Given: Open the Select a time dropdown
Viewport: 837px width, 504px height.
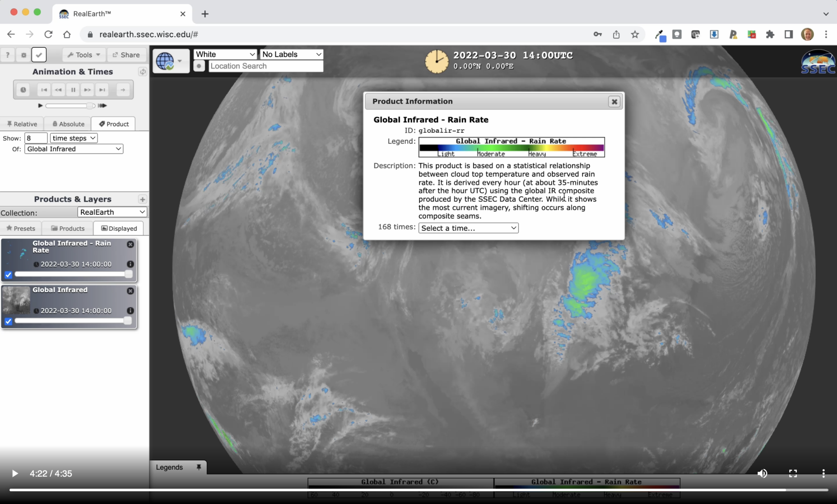Looking at the screenshot, I should (468, 228).
